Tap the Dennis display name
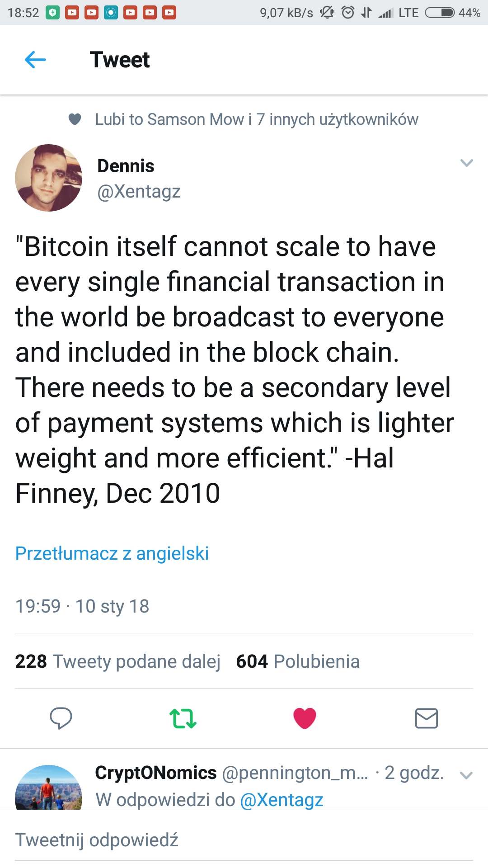This screenshot has height=868, width=488. click(126, 166)
